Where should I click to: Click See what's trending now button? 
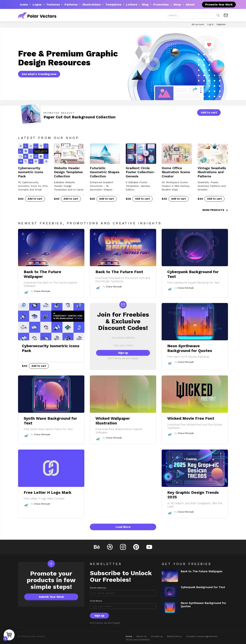coord(39,74)
